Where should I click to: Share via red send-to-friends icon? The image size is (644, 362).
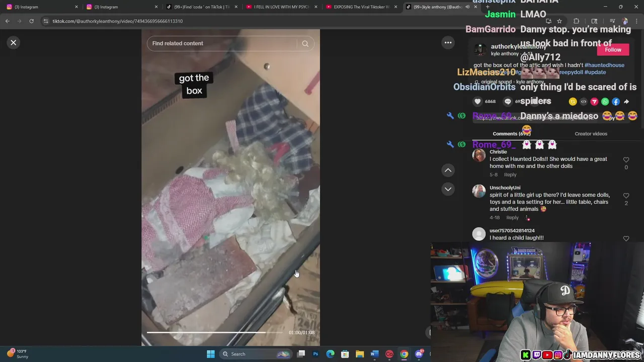pyautogui.click(x=594, y=102)
